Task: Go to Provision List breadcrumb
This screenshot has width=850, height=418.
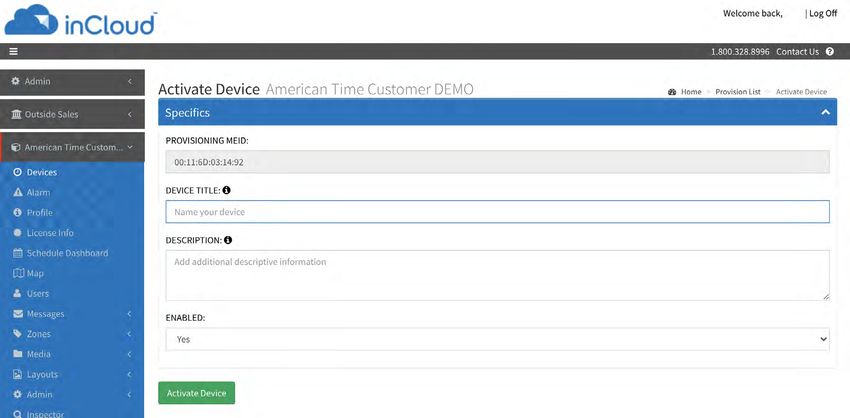Action: click(738, 92)
